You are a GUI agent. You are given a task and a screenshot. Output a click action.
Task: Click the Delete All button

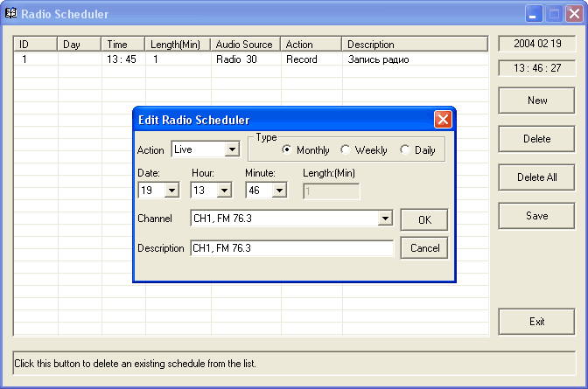pos(536,177)
